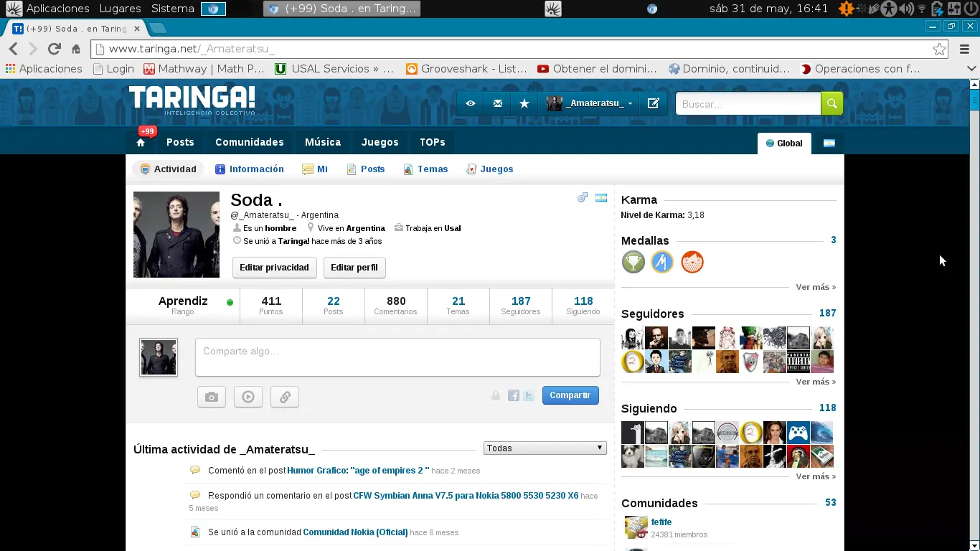The image size is (980, 551).
Task: Open the Posts navigation menu
Action: point(180,142)
